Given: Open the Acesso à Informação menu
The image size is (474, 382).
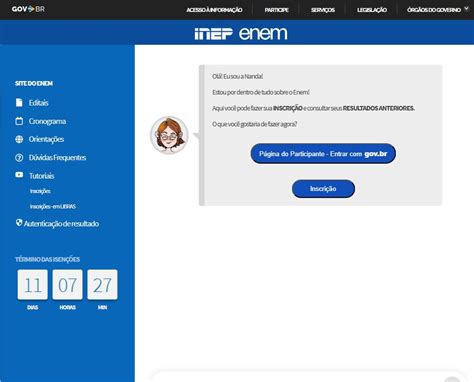Looking at the screenshot, I should 214,10.
